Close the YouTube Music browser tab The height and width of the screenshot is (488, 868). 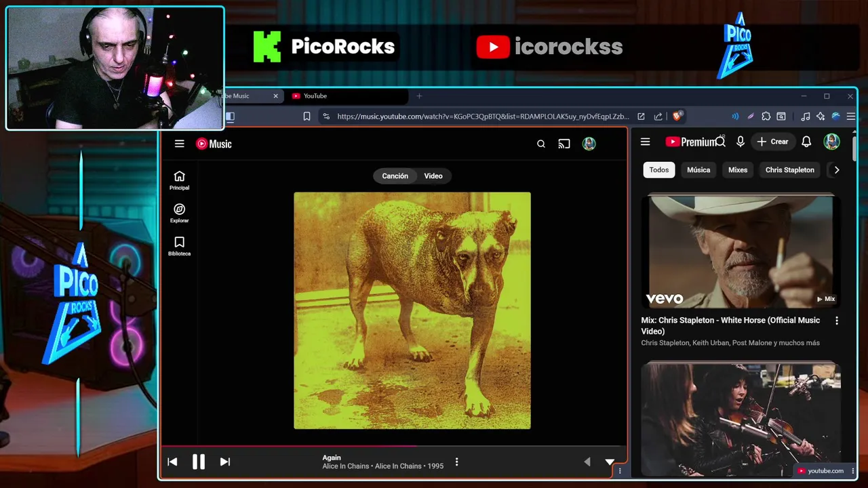pos(275,96)
